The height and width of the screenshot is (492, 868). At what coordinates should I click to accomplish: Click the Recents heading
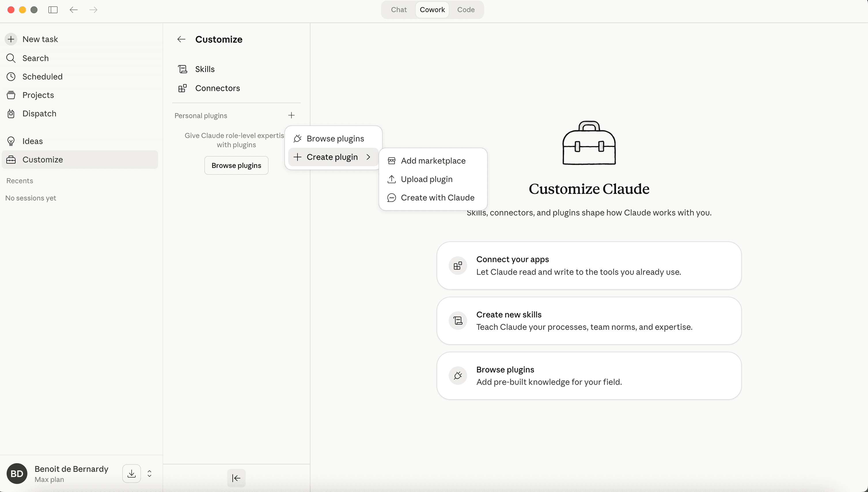20,181
